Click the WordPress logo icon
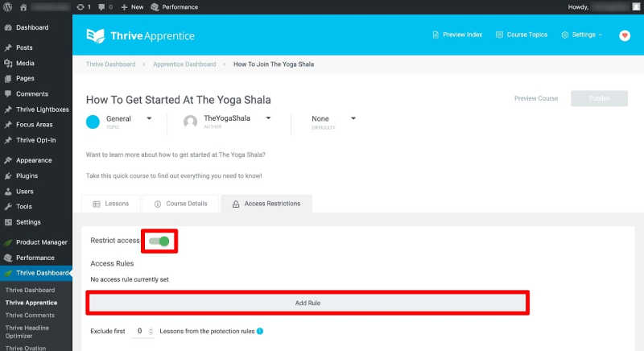The height and width of the screenshot is (351, 644). (7, 7)
